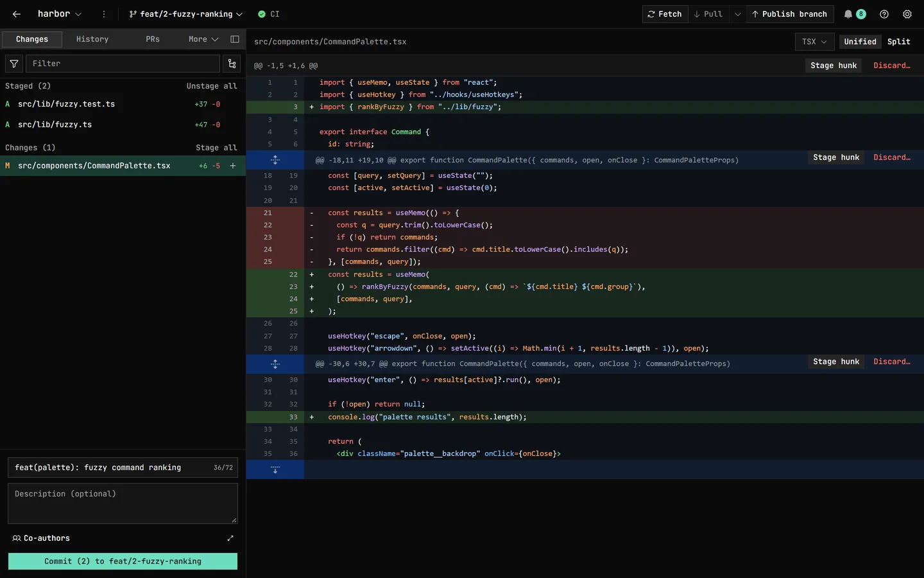This screenshot has width=924, height=578.
Task: Open the repository options kebab menu
Action: click(x=104, y=14)
